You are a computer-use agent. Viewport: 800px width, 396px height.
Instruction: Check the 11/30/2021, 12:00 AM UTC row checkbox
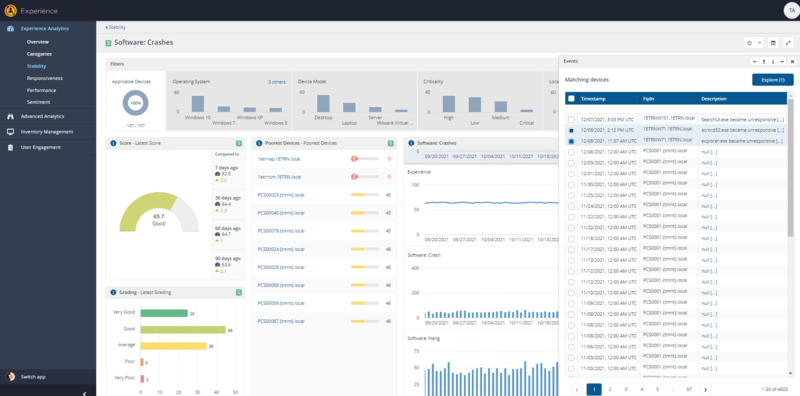(571, 185)
